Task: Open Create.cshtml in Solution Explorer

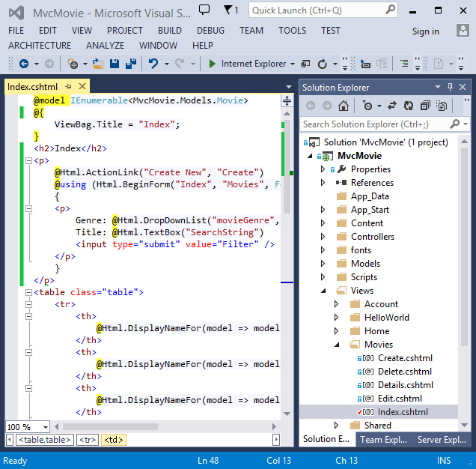Action: tap(405, 358)
